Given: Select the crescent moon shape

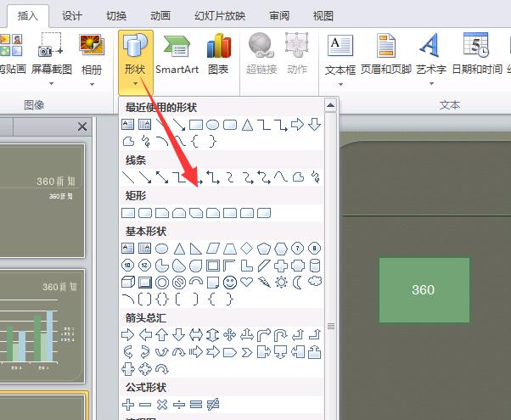Looking at the screenshot, I should (298, 282).
